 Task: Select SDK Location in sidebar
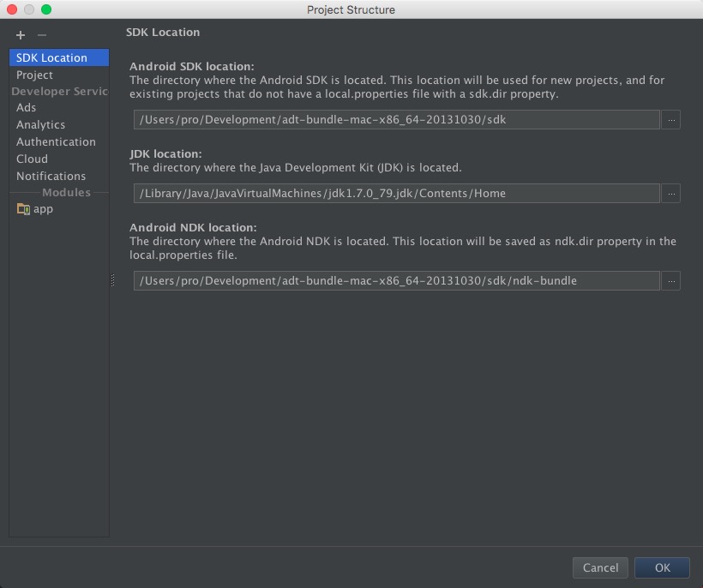click(51, 58)
